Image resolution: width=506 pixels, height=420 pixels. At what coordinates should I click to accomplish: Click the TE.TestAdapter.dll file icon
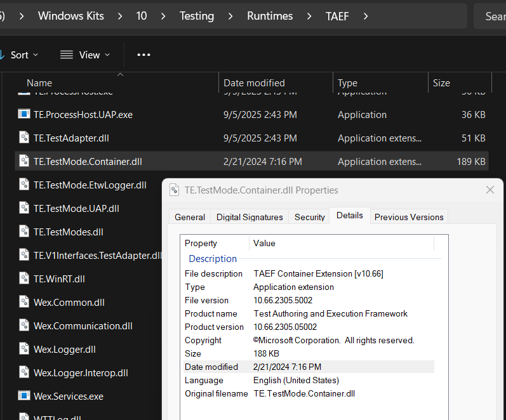click(x=24, y=138)
